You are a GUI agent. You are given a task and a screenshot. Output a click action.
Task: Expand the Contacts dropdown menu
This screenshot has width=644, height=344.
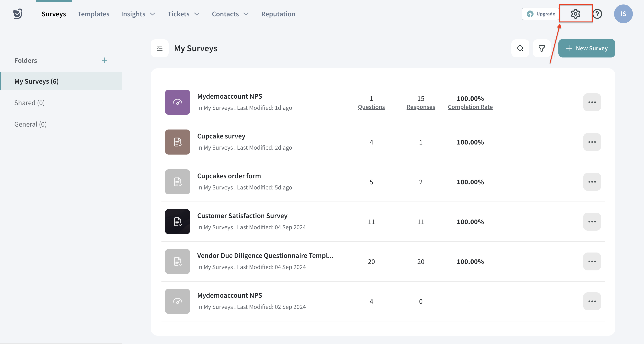pyautogui.click(x=230, y=14)
